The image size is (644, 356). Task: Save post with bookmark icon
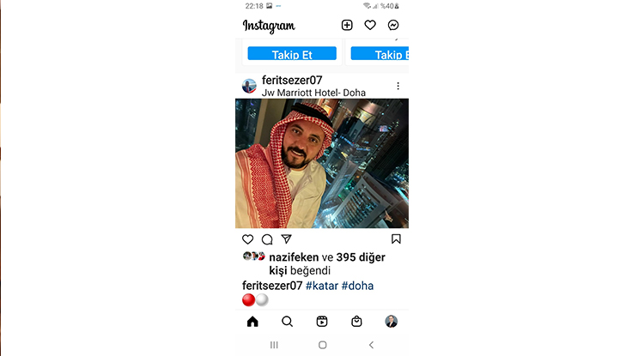(396, 239)
